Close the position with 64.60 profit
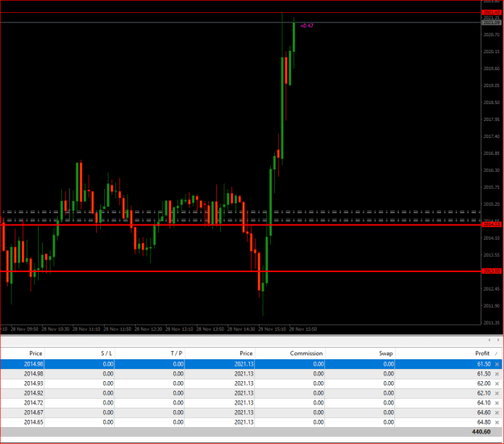 tap(497, 413)
